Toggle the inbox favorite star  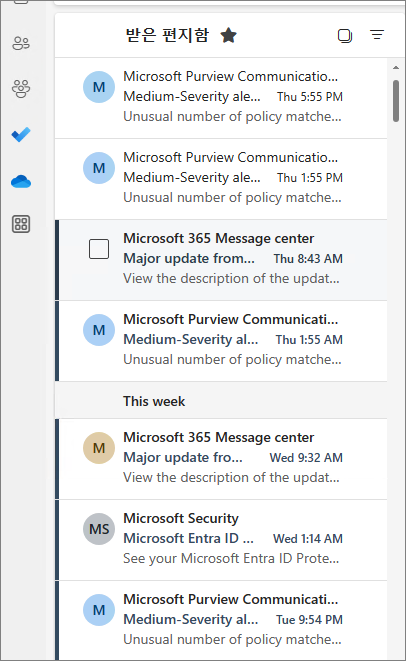(229, 35)
